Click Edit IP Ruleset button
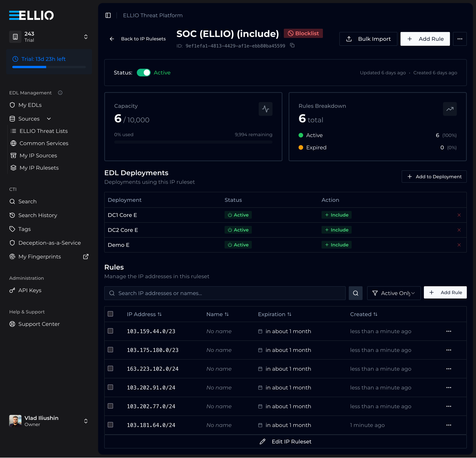This screenshot has height=458, width=476. coord(285,442)
